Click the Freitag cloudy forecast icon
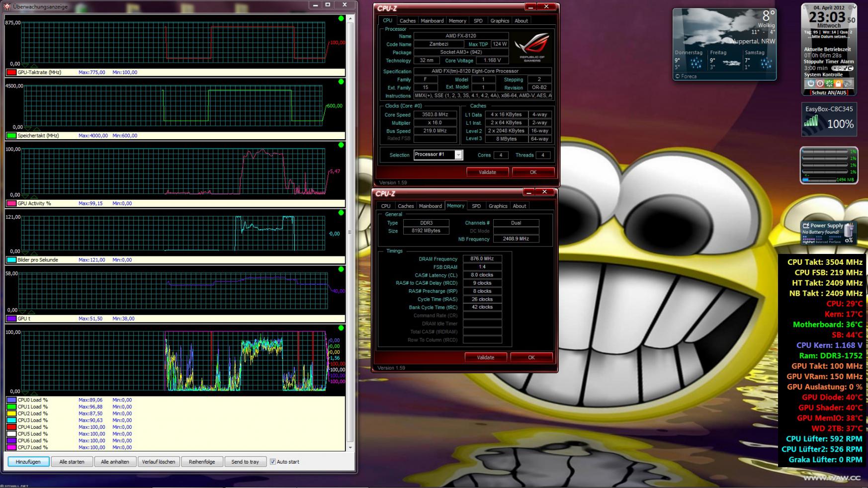Viewport: 868px width, 488px height. (x=731, y=63)
